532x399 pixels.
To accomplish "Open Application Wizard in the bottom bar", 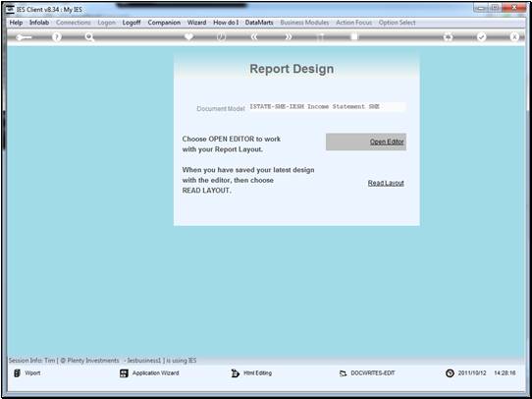I will pyautogui.click(x=149, y=373).
